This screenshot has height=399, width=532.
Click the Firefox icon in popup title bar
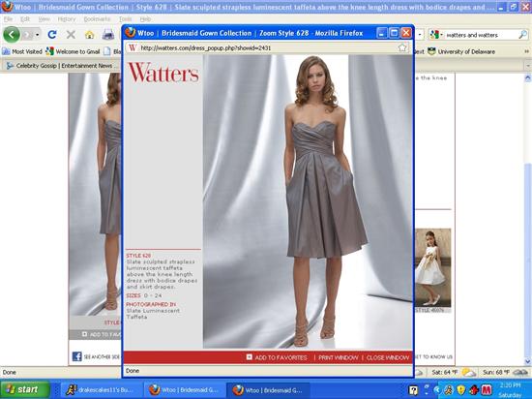point(130,33)
